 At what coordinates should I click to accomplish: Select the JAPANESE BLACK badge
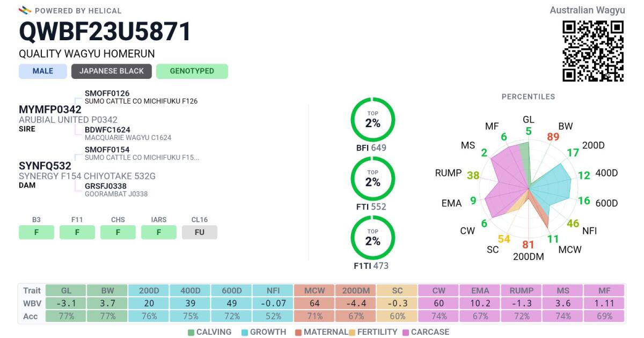click(112, 71)
